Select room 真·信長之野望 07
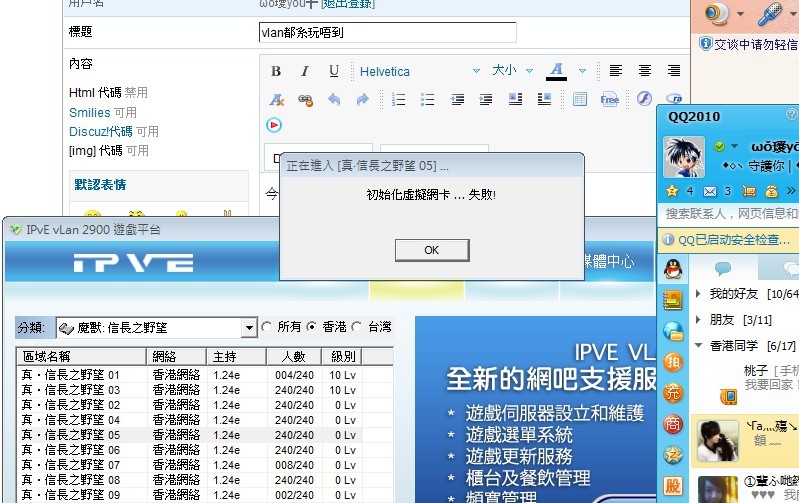This screenshot has height=503, width=799. pos(190,465)
